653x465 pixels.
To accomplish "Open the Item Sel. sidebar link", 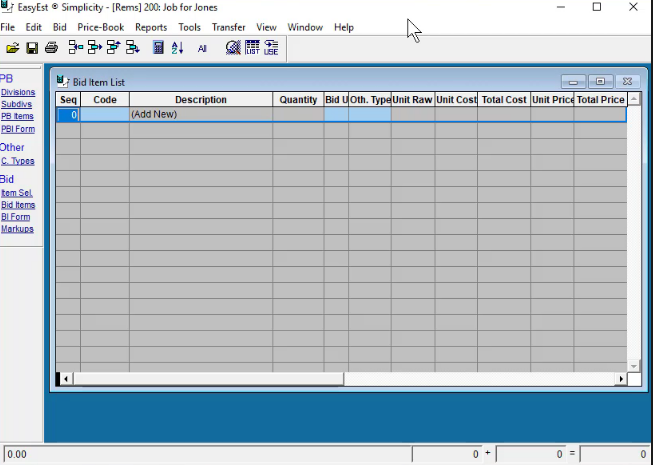I will click(x=17, y=193).
